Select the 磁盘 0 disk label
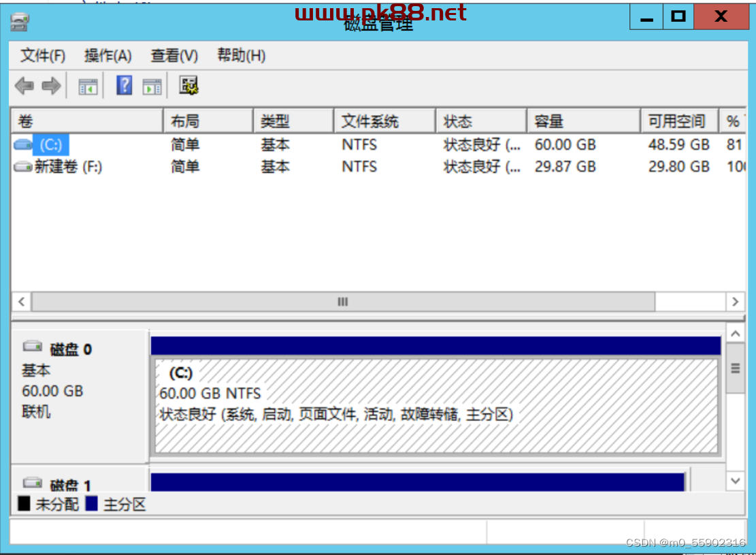The image size is (756, 555). coord(70,349)
